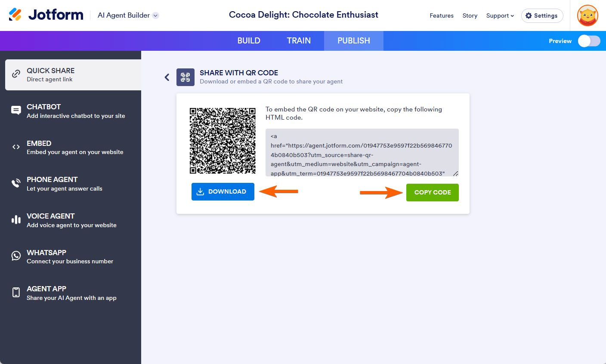Click the Phone Agent handset icon
606x364 pixels.
click(x=16, y=183)
